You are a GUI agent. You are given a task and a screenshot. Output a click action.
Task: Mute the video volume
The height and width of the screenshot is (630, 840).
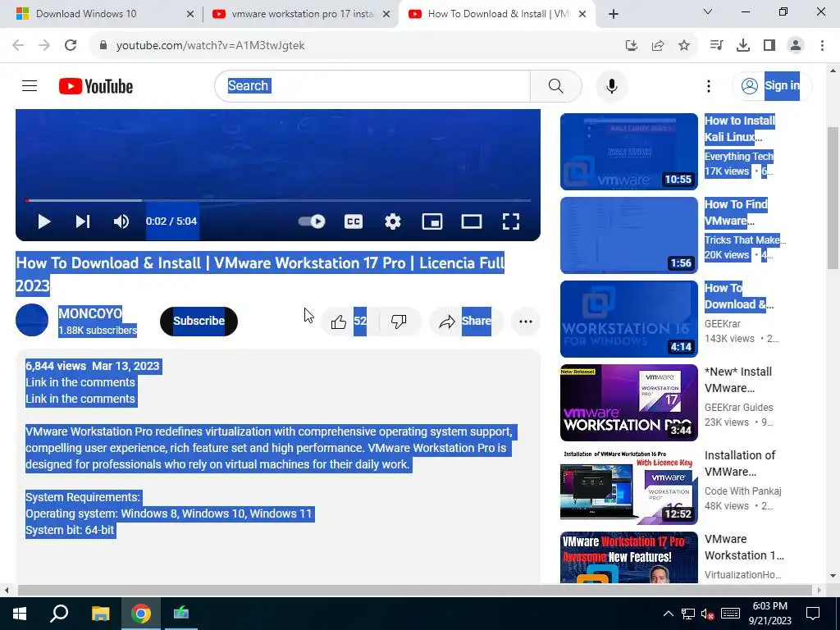121,221
